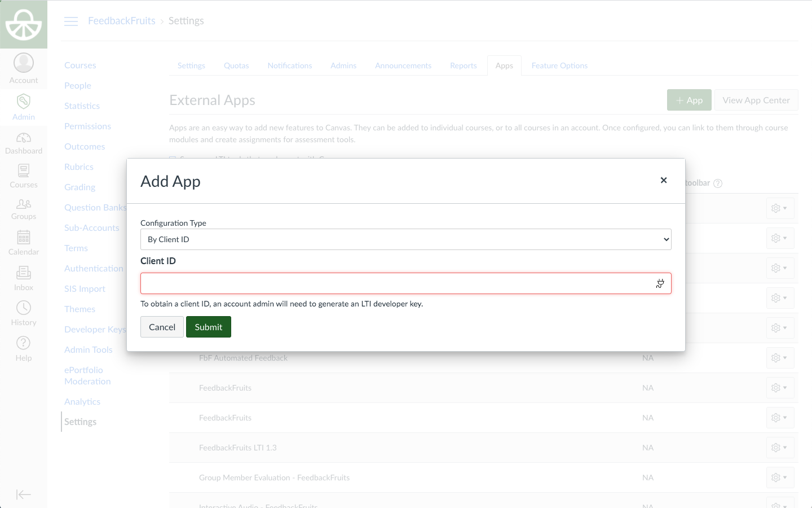Open Authentication link
Screen dimensions: 812x508
[x=94, y=269]
